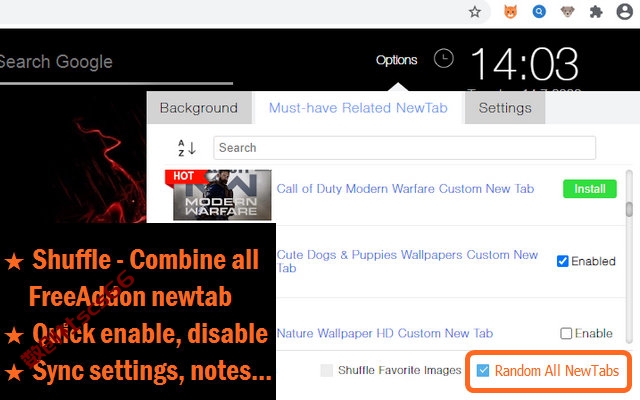Bookmark this page with the star icon
Image resolution: width=640 pixels, height=400 pixels.
pyautogui.click(x=475, y=12)
